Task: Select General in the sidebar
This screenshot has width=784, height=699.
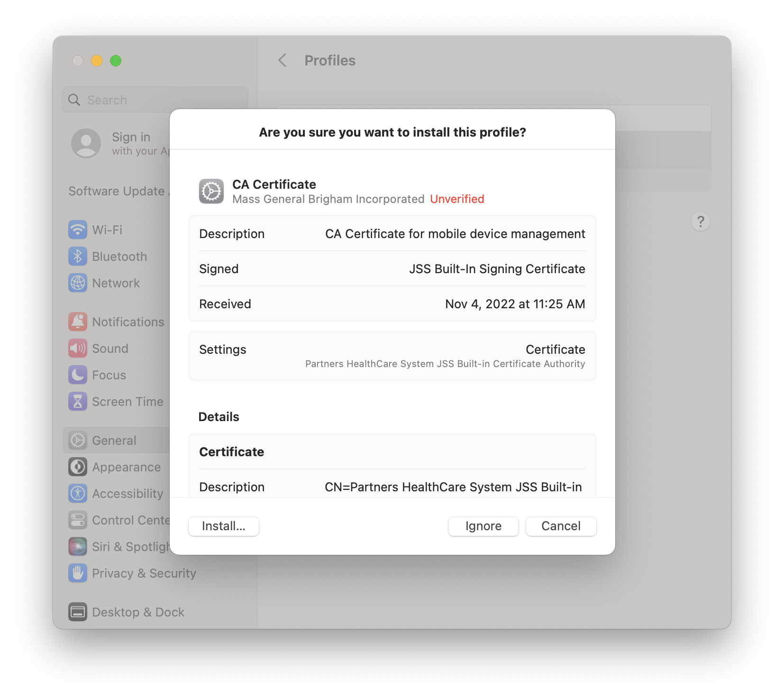Action: (x=114, y=441)
